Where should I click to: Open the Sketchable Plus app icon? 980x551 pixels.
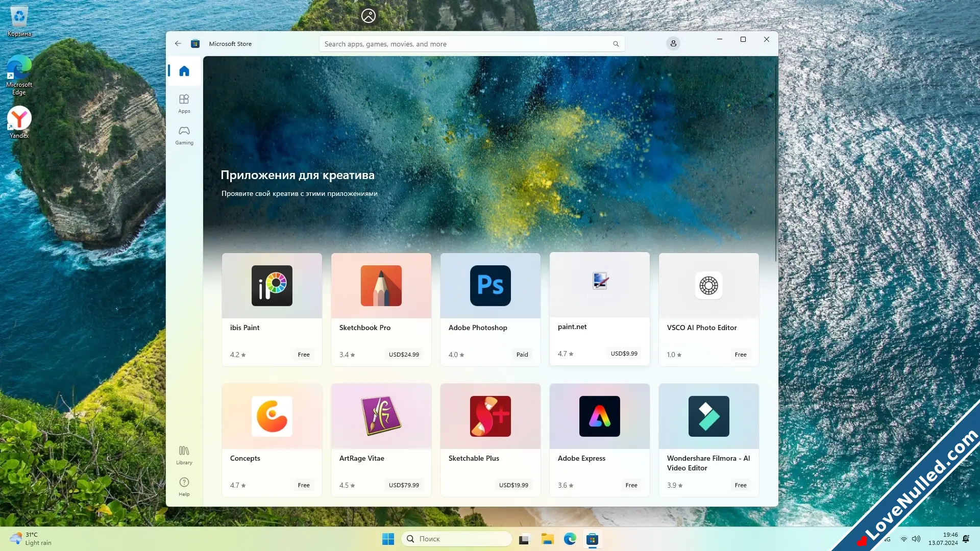point(491,416)
